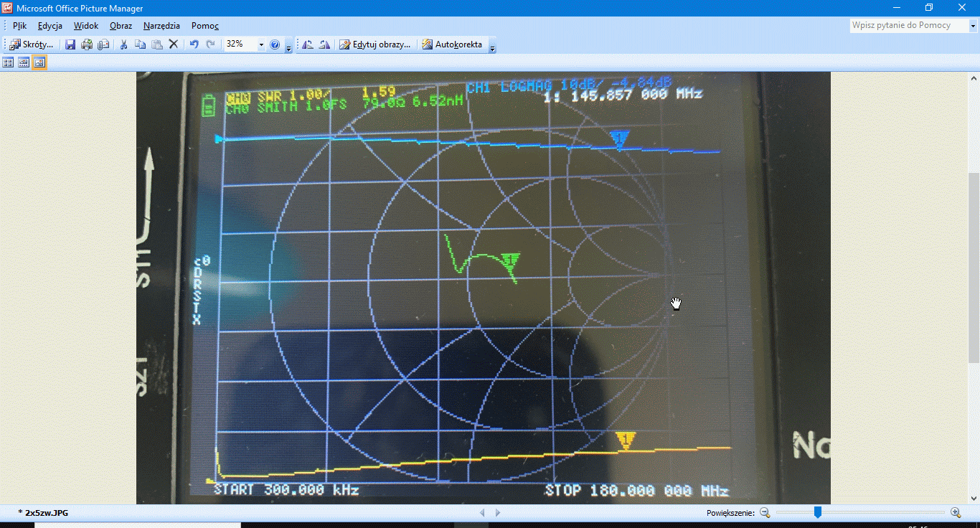This screenshot has width=980, height=528.
Task: Switch to Thumbnail view
Action: 8,62
